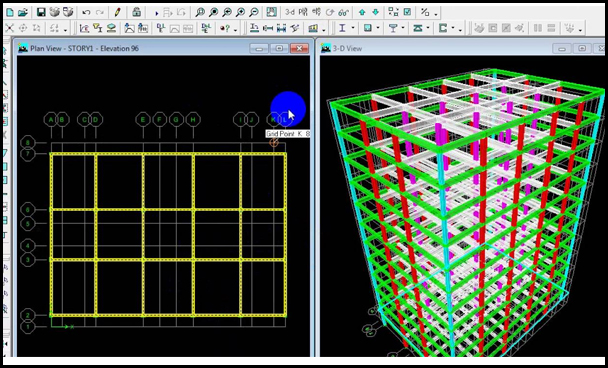Move up in list with up arrow
This screenshot has height=368, width=608.
pyautogui.click(x=362, y=12)
